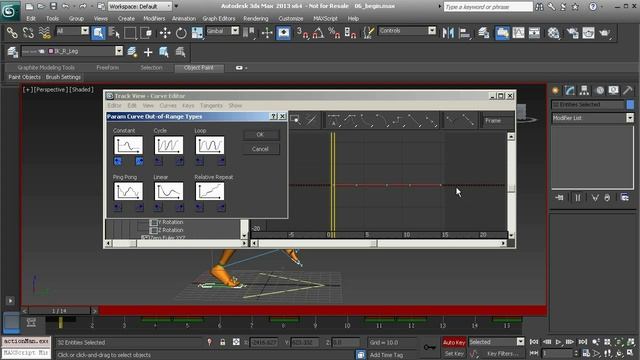Image resolution: width=640 pixels, height=360 pixels.
Task: Open the Workspace Default dropdown
Action: 140,6
